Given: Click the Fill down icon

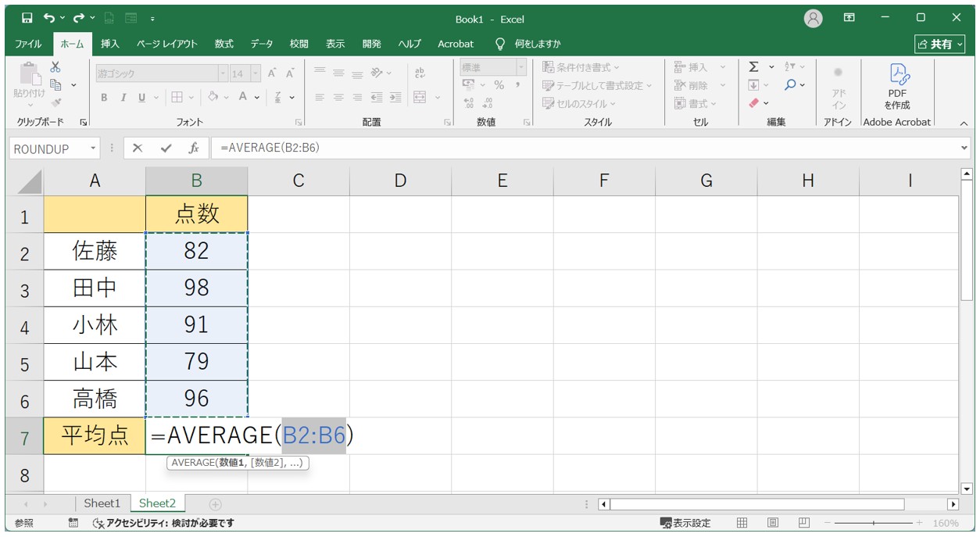Looking at the screenshot, I should point(753,84).
